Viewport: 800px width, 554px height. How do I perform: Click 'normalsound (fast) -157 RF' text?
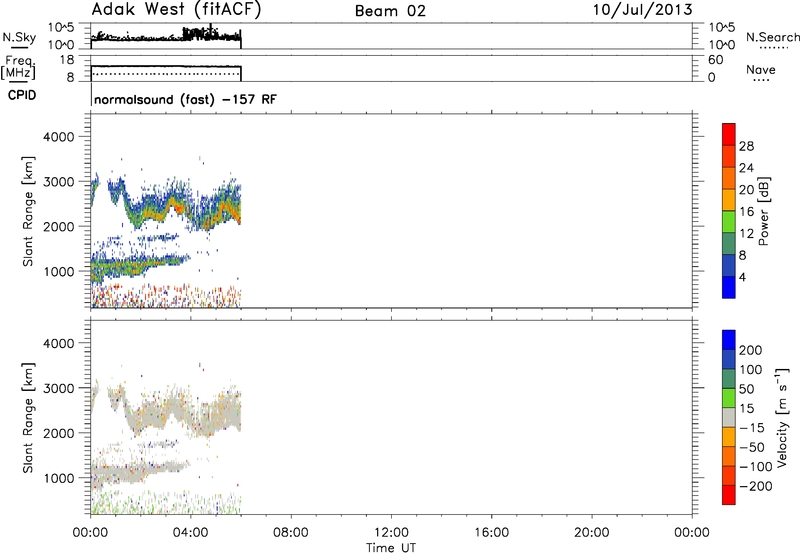[186, 99]
